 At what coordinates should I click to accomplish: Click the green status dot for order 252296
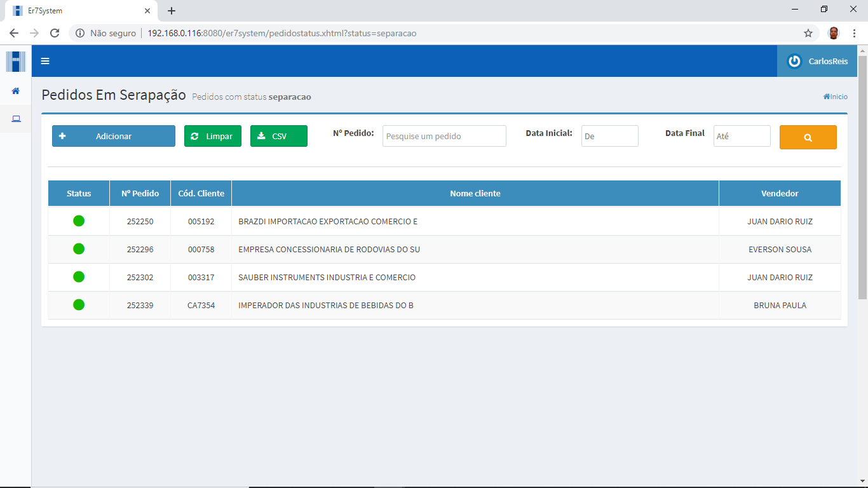click(79, 249)
